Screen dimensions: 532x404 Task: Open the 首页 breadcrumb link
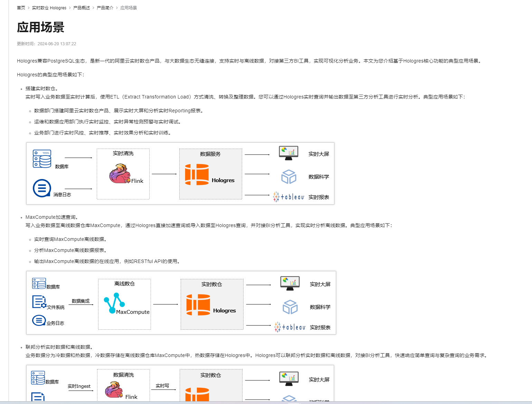tap(21, 8)
